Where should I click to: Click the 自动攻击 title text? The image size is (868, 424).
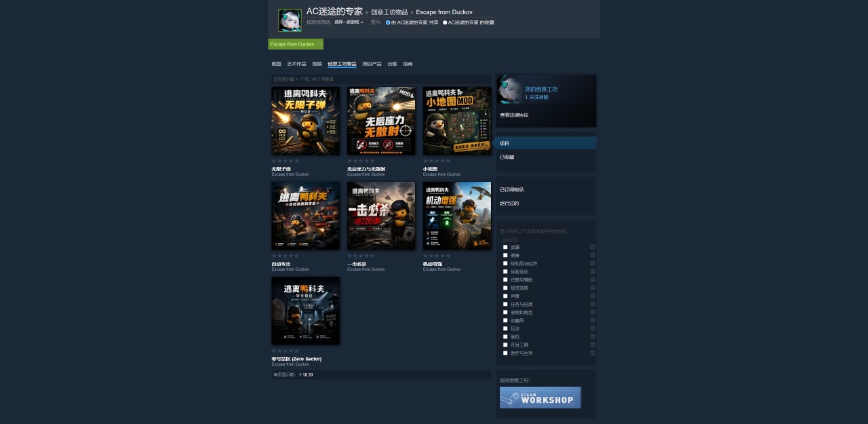(x=281, y=264)
